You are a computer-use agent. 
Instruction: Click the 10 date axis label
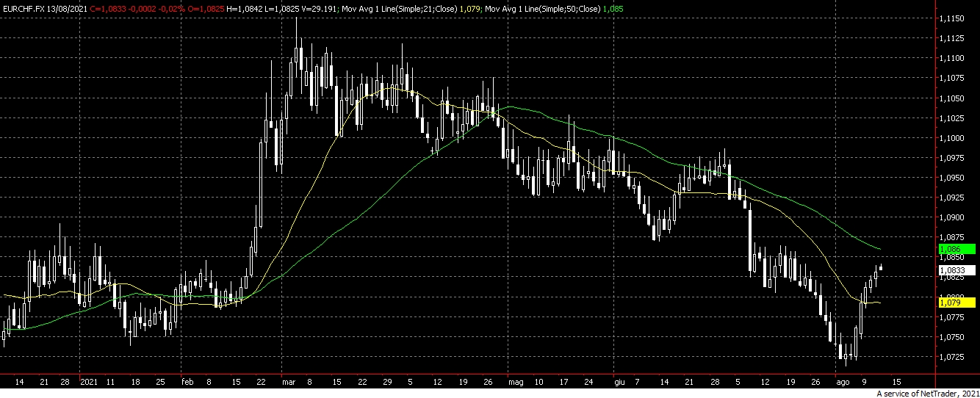pyautogui.click(x=539, y=383)
